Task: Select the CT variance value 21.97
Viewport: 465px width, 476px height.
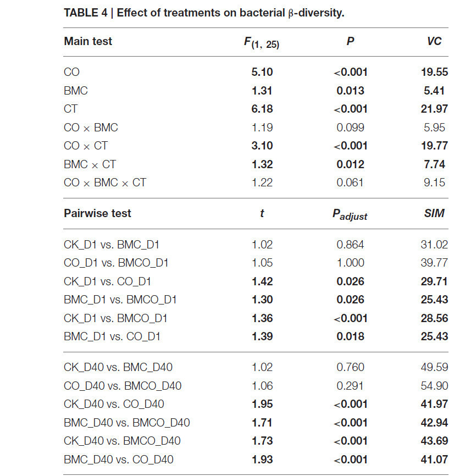Action: click(434, 109)
